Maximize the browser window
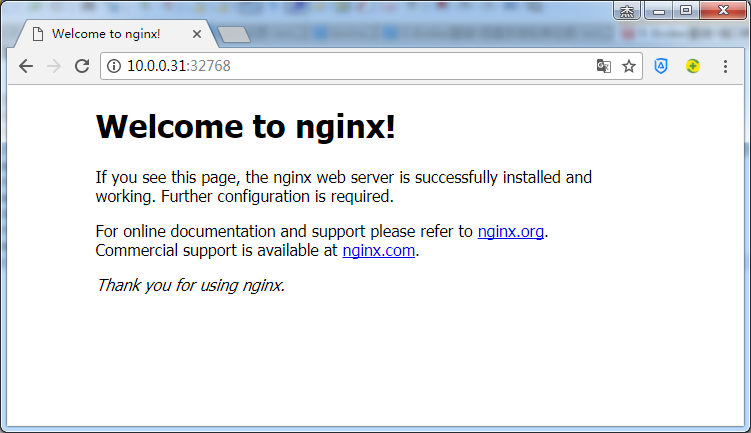The width and height of the screenshot is (751, 433). coord(686,11)
